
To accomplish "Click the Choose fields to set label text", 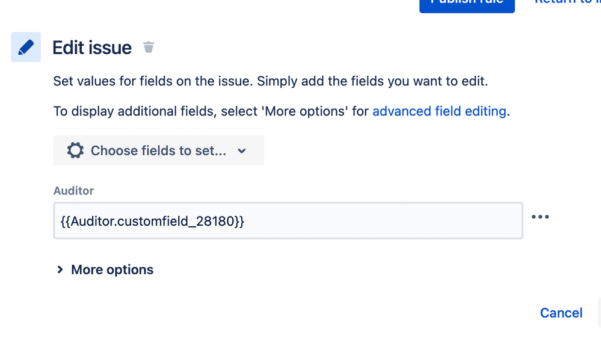I will (158, 150).
